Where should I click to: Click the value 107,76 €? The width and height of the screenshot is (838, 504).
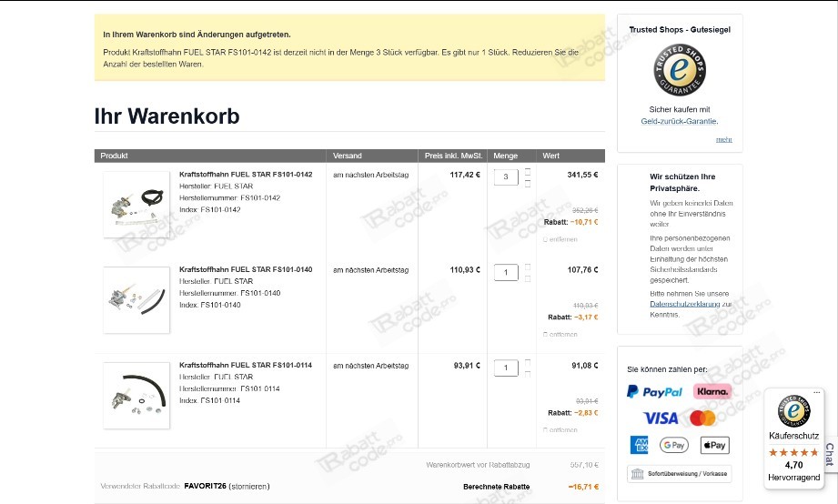point(582,270)
